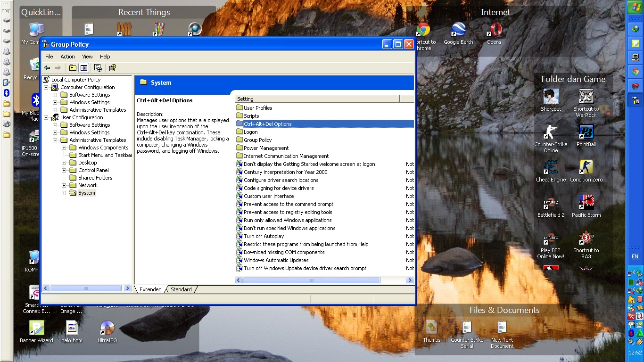Select the Custom user interface setting
Viewport: 644px width, 362px height.
pyautogui.click(x=269, y=196)
